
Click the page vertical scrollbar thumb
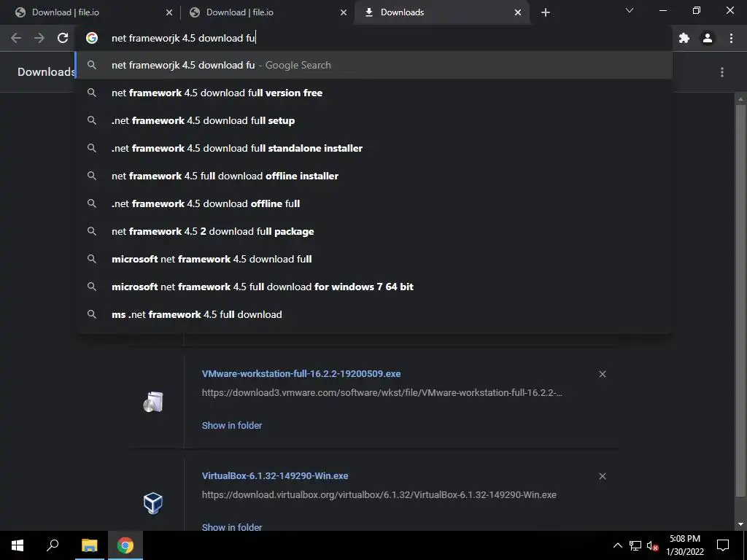[x=740, y=300]
